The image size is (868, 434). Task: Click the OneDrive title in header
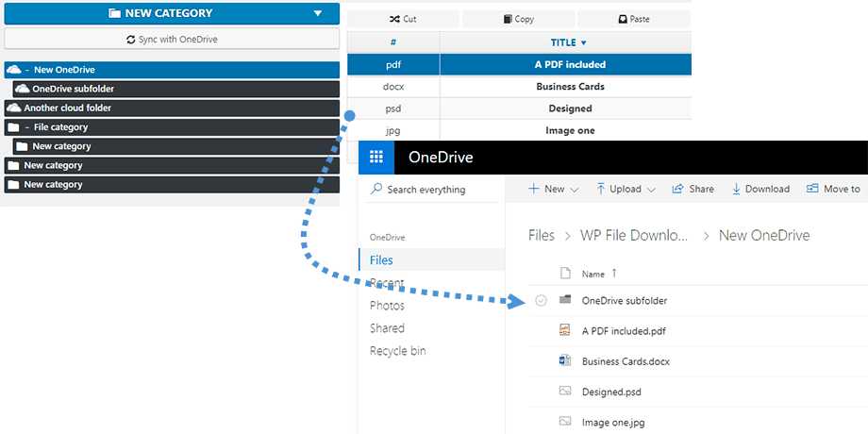[441, 158]
